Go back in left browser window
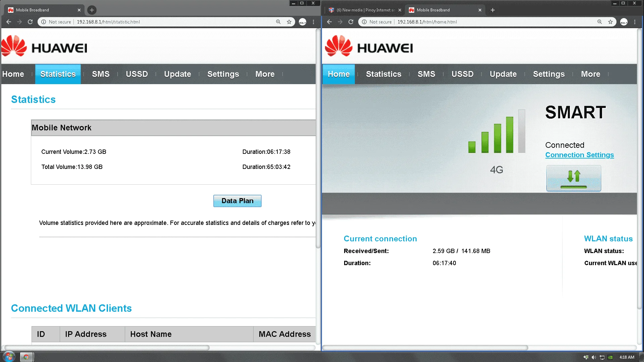644x362 pixels. [x=9, y=22]
